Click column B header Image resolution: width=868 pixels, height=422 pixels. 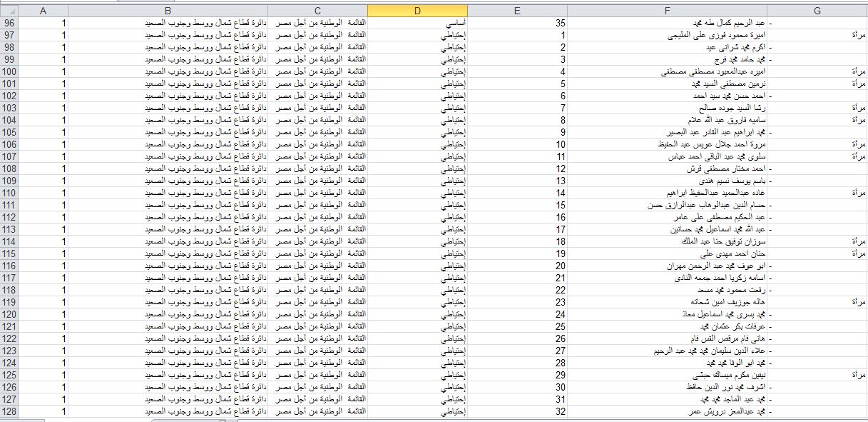point(168,11)
